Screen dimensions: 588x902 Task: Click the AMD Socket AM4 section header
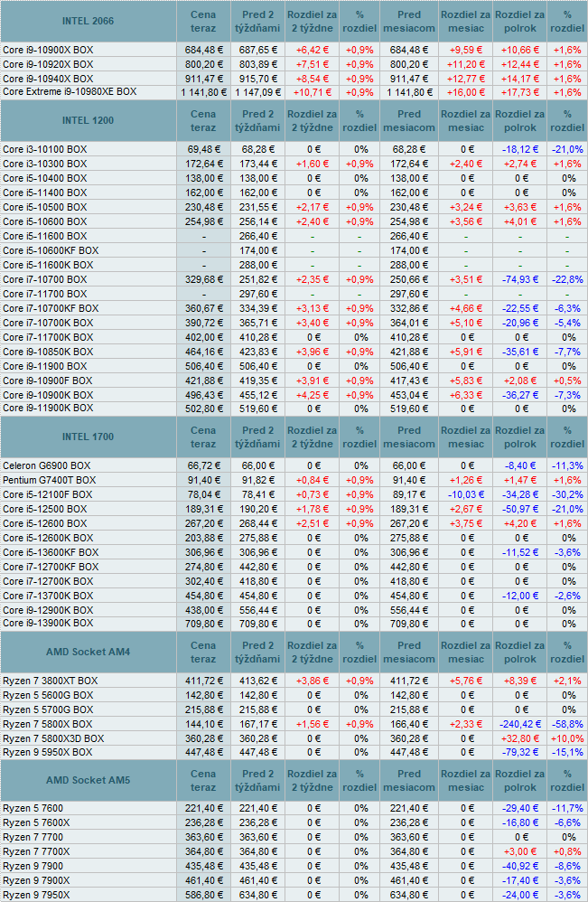tap(88, 653)
